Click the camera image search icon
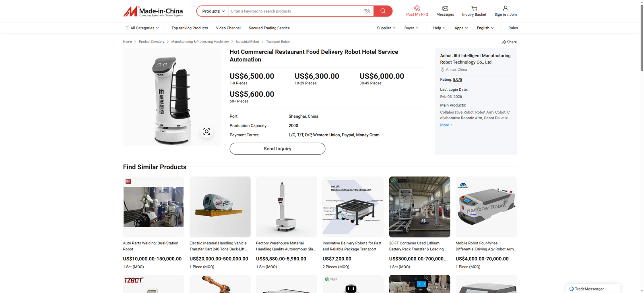 coord(366,11)
